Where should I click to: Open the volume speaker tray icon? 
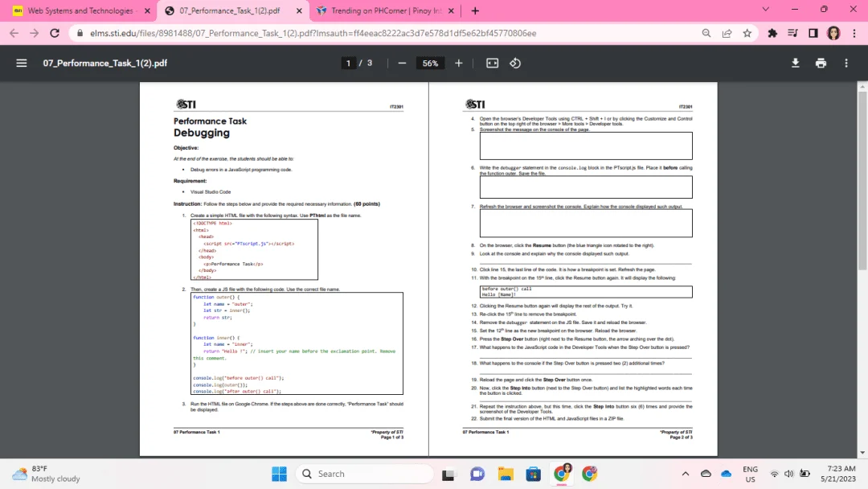pos(789,474)
